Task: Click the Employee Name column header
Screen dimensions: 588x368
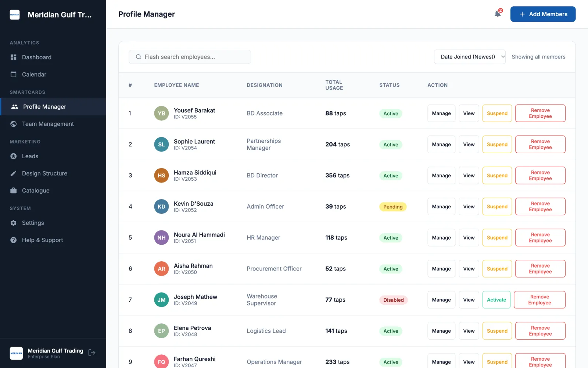Action: point(176,85)
